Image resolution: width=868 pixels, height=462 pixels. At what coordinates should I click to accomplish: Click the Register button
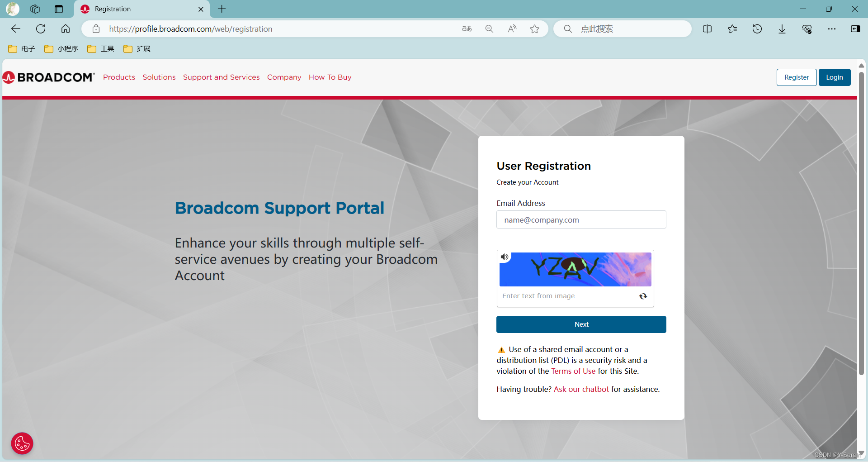click(796, 77)
